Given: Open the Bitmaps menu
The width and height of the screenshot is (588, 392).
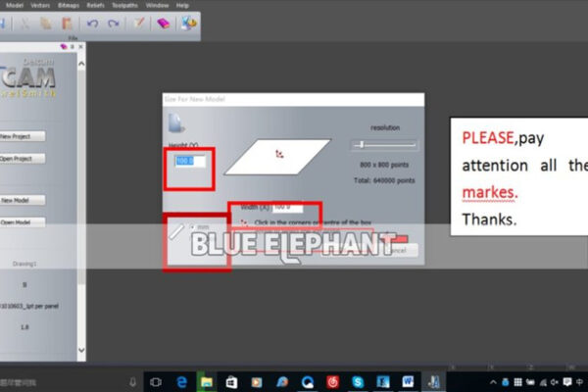Looking at the screenshot, I should click(x=69, y=6).
